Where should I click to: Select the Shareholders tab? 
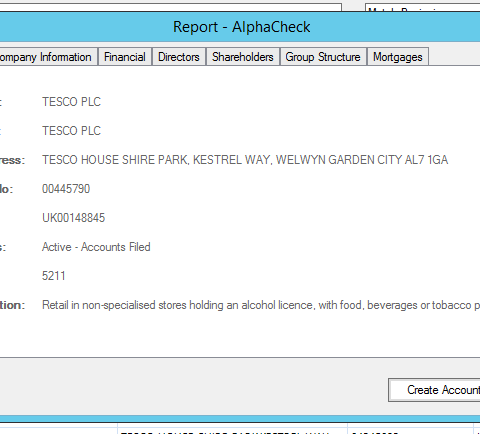tap(243, 57)
